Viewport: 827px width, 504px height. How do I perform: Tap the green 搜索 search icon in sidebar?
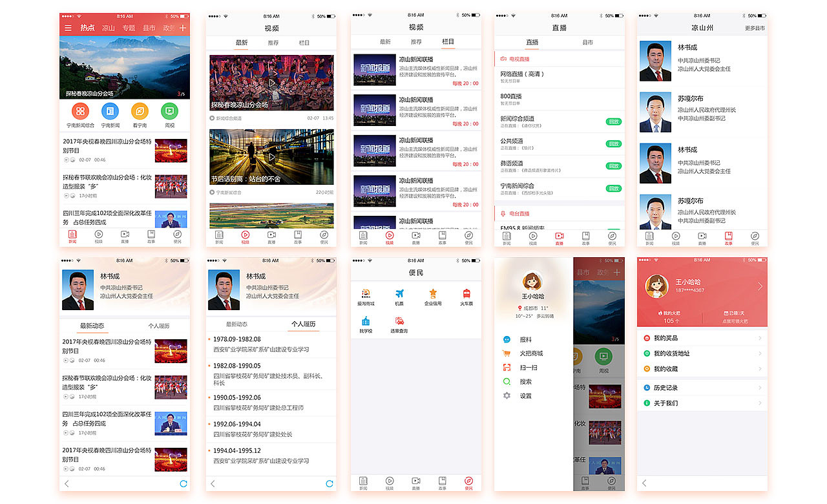pyautogui.click(x=507, y=381)
